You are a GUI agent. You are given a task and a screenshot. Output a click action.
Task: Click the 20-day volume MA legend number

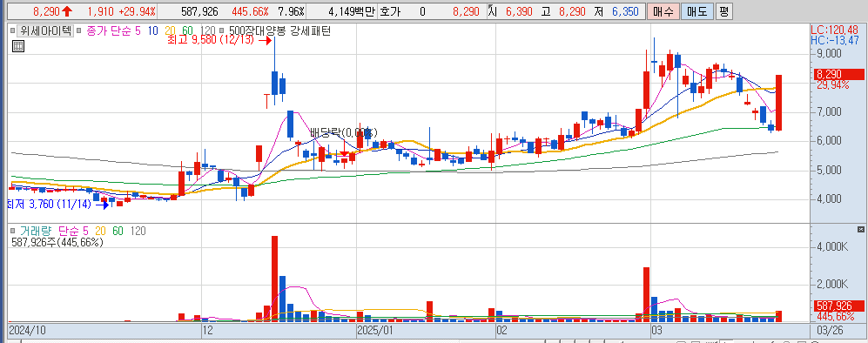point(100,232)
